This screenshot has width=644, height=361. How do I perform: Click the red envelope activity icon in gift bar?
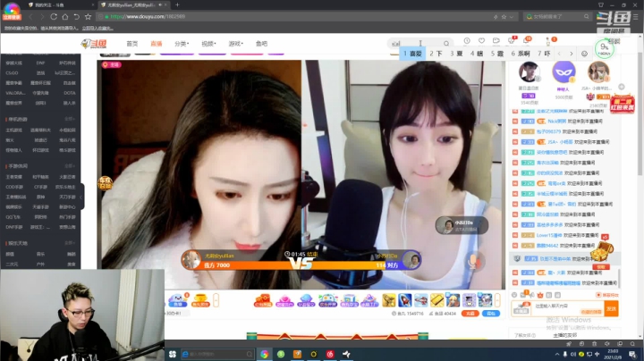pos(263,301)
